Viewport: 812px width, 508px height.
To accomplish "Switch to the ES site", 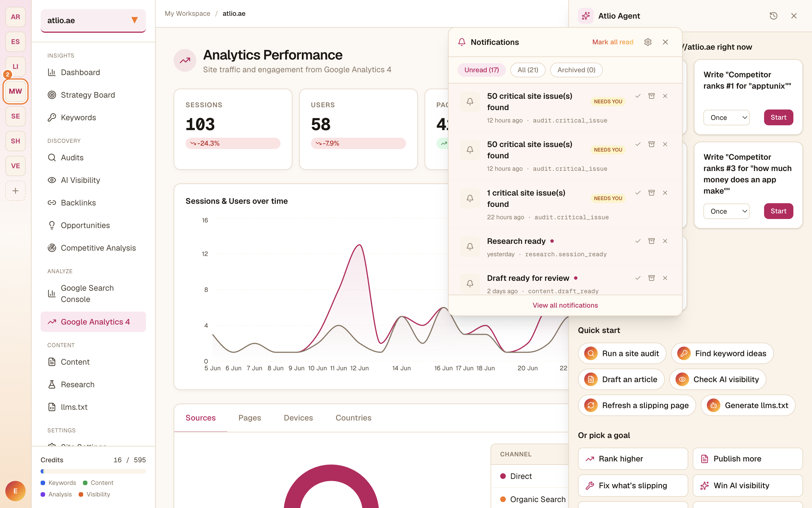I will pyautogui.click(x=16, y=42).
